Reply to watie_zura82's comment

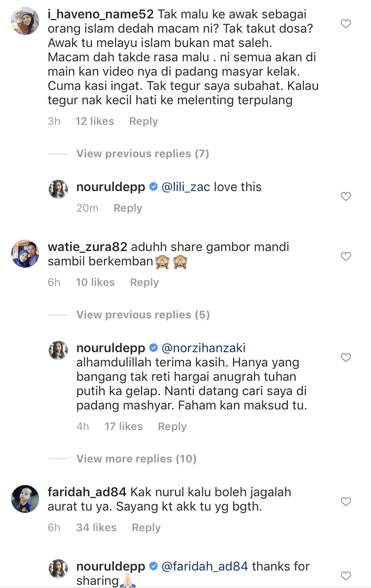click(x=144, y=282)
